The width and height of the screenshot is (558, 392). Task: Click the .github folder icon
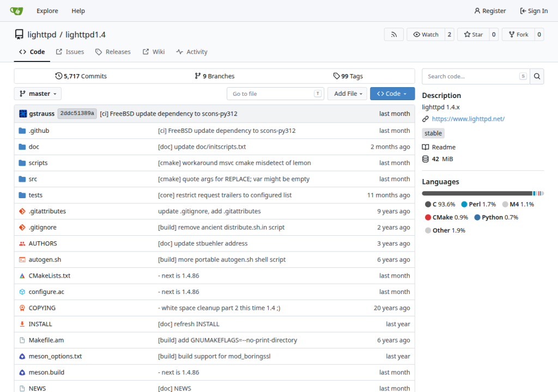(x=22, y=131)
